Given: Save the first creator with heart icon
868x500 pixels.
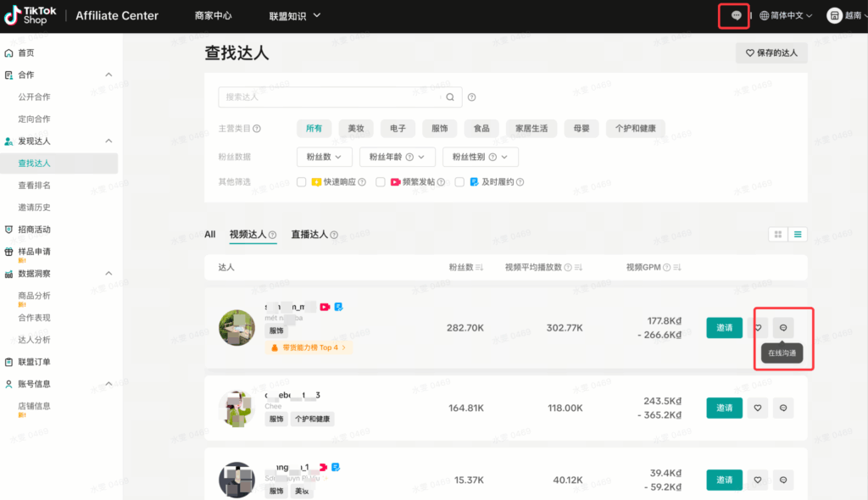Looking at the screenshot, I should click(757, 327).
